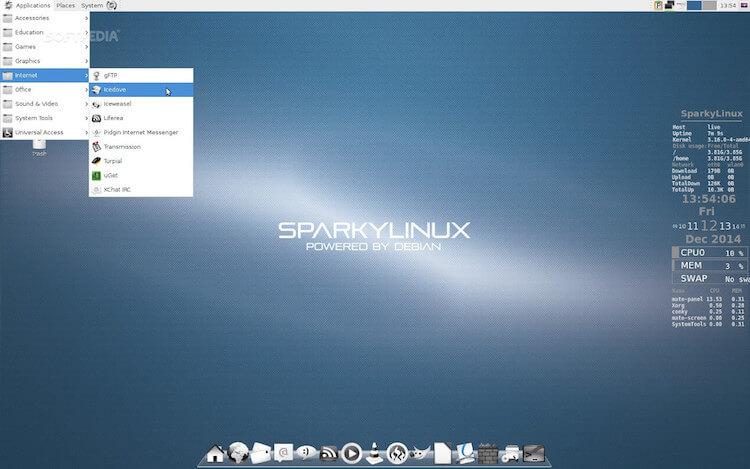750x469 pixels.
Task: Open uGet download manager
Action: [141, 175]
